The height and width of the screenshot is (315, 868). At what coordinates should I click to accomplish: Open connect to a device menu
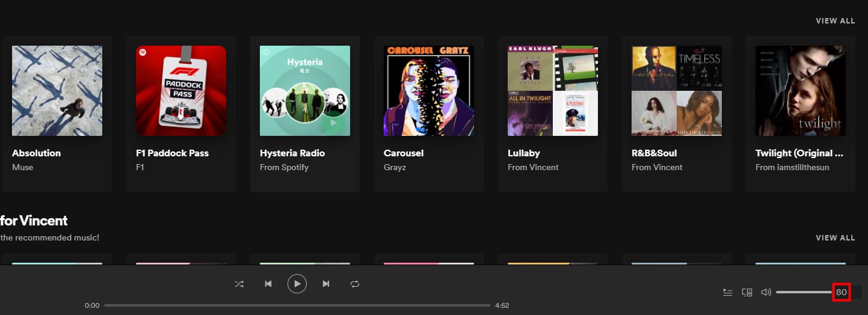coord(747,292)
